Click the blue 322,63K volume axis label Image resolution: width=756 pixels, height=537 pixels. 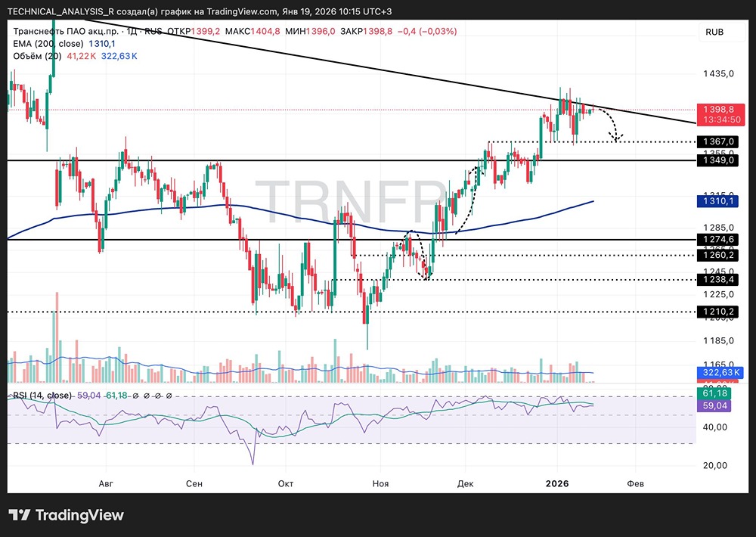pos(720,372)
